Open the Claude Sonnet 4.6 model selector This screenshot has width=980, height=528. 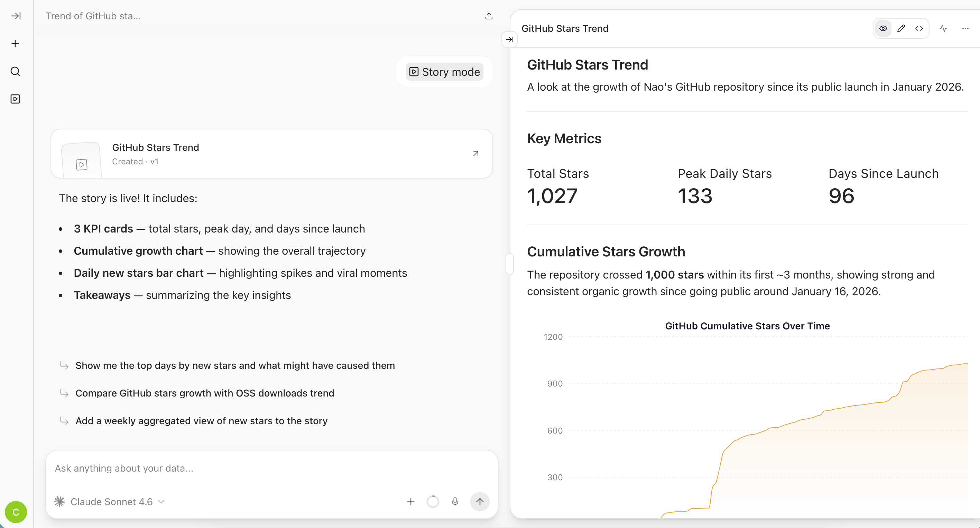click(x=110, y=502)
